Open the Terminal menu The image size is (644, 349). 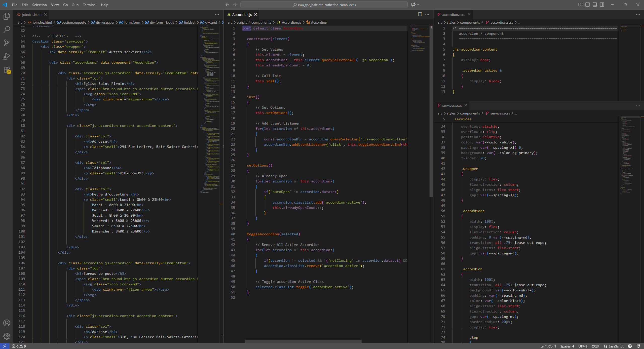[x=90, y=5]
